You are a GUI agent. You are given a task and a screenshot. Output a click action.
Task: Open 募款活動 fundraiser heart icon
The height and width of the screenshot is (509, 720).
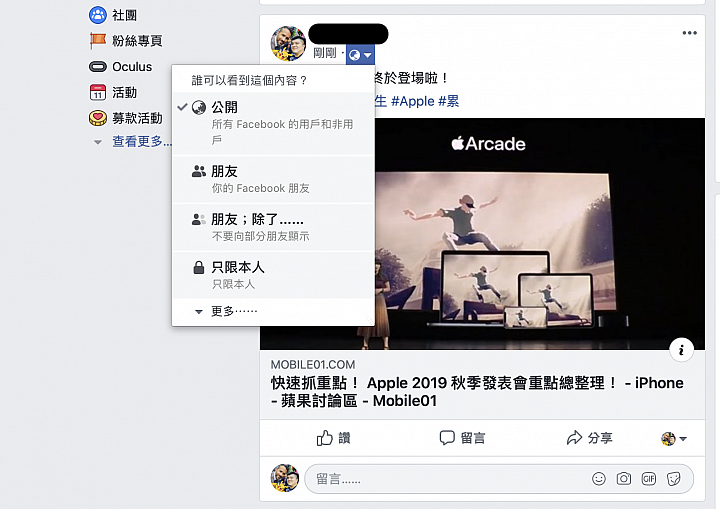coord(97,118)
